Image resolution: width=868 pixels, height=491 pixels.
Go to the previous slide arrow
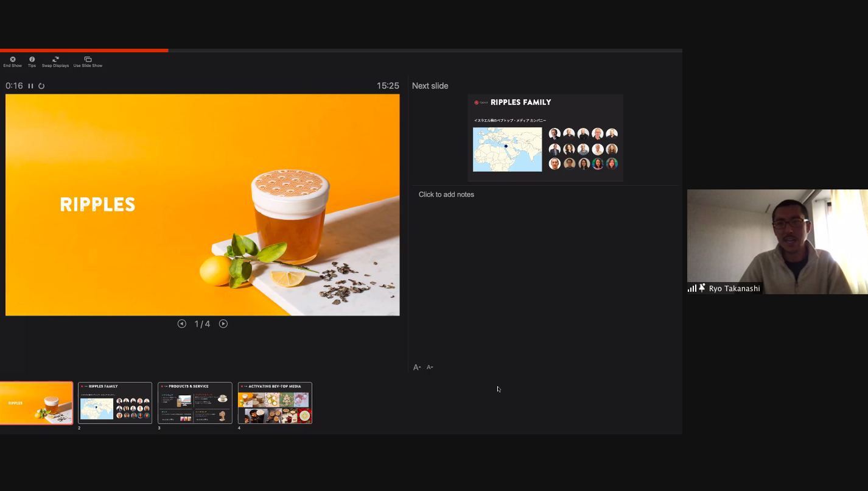(181, 323)
